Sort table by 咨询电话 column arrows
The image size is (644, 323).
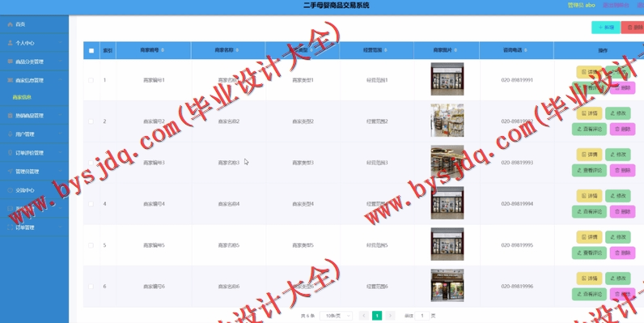[526, 50]
